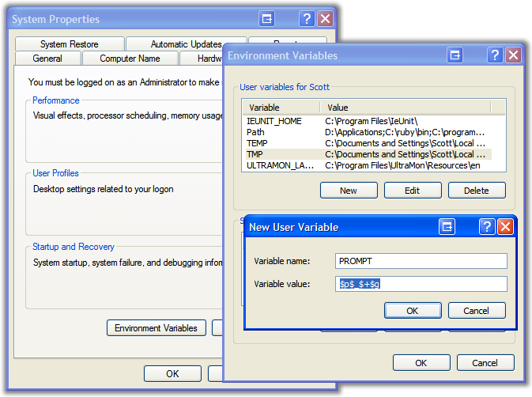
Task: Click the Variable column header
Action: pyautogui.click(x=281, y=108)
